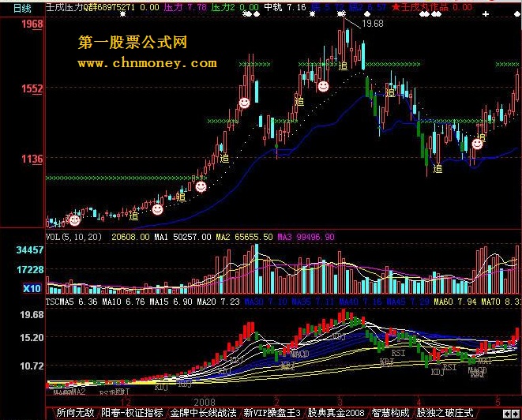Click the right scroll arrow beside the indicator tabs
Screen dimensions: 522x420
pos(516,414)
